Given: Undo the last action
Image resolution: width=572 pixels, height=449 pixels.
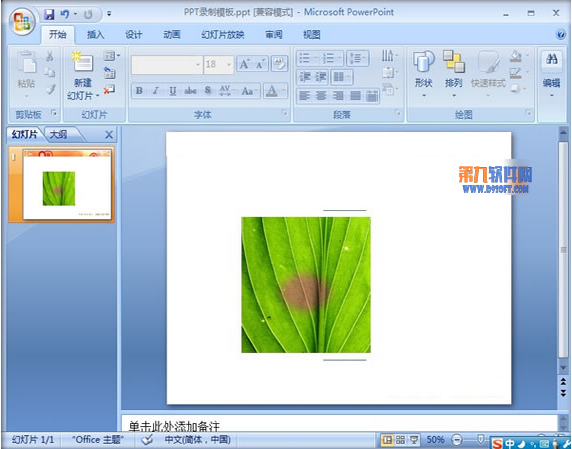Looking at the screenshot, I should pos(65,14).
